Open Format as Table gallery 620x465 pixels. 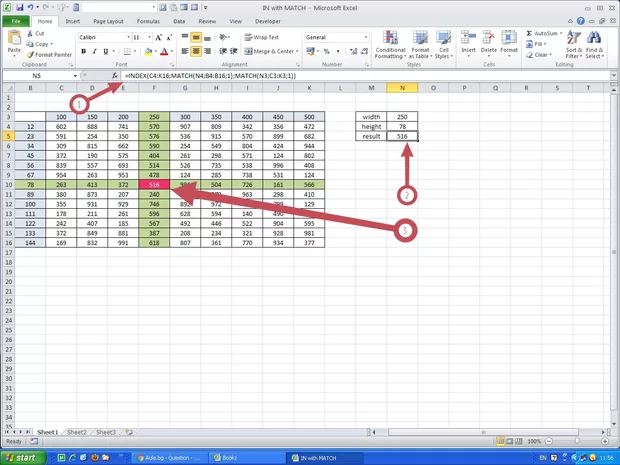[x=420, y=45]
